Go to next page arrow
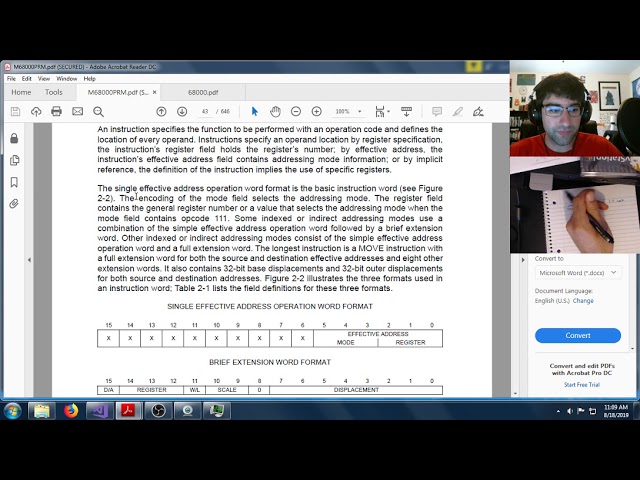This screenshot has height=480, width=640. tap(182, 111)
